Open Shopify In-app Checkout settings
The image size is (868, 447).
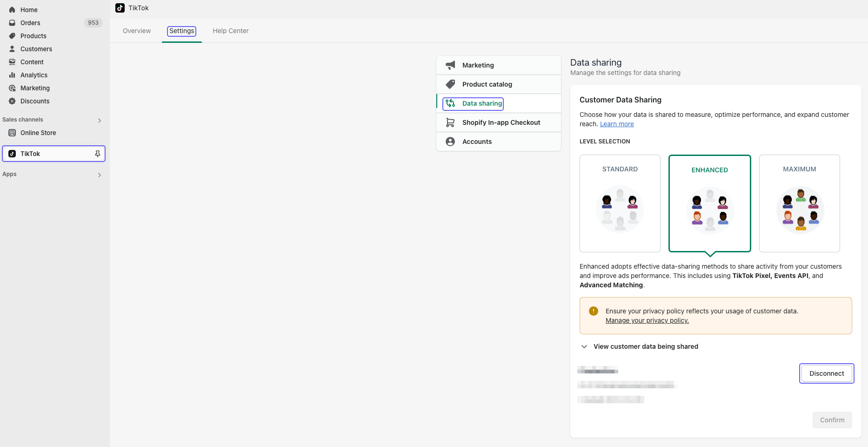[499, 122]
